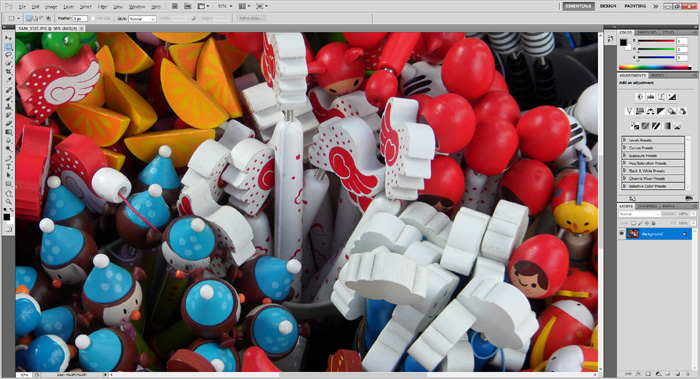This screenshot has width=700, height=379.
Task: Toggle Quick Mask mode at toolbox bottom
Action: 8,229
